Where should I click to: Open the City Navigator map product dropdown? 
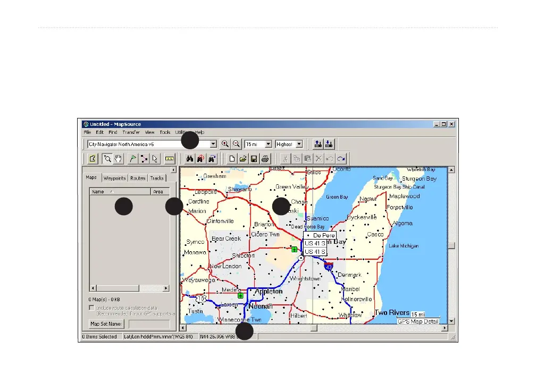[x=213, y=144]
